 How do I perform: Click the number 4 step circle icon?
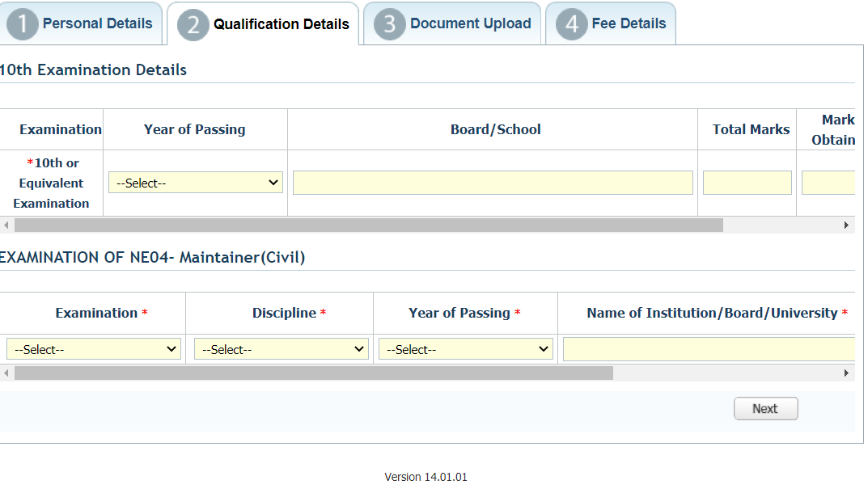tap(571, 24)
